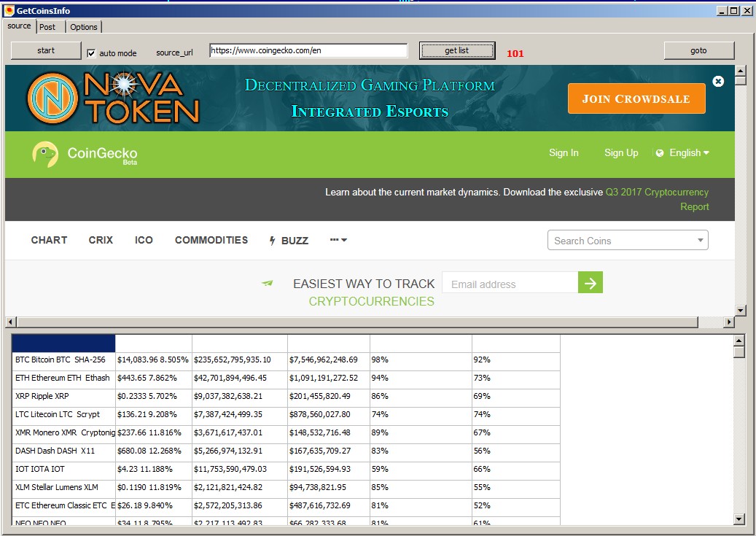Viewport: 756px width, 536px height.
Task: Open the Search Coins dropdown
Action: coord(628,240)
